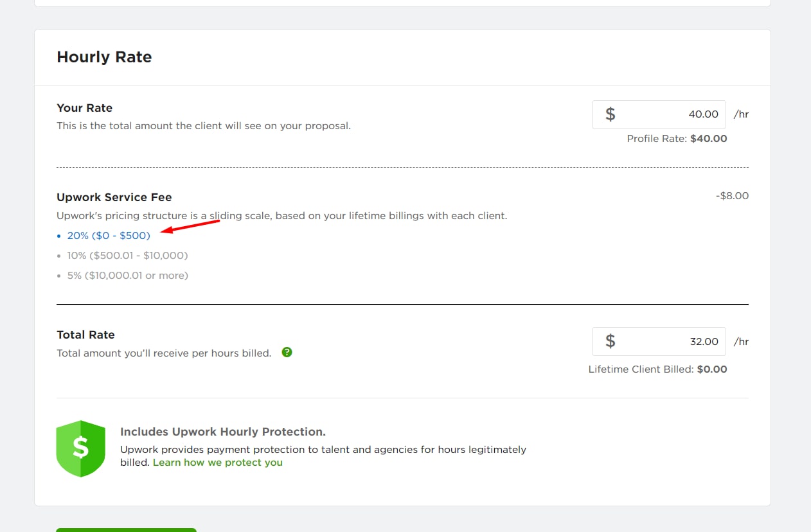This screenshot has width=811, height=532.
Task: Select the 5% ($10,000.01 or more) tier text
Action: (127, 276)
